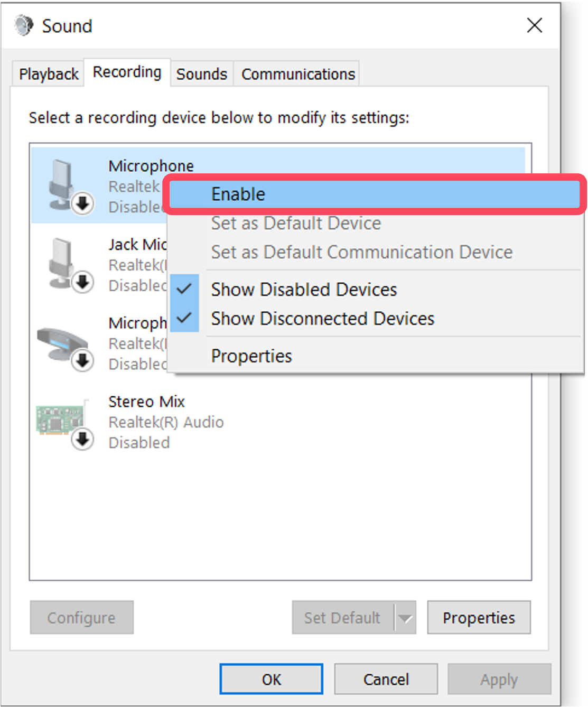The image size is (588, 707).
Task: Confirm with the OK button
Action: [272, 679]
